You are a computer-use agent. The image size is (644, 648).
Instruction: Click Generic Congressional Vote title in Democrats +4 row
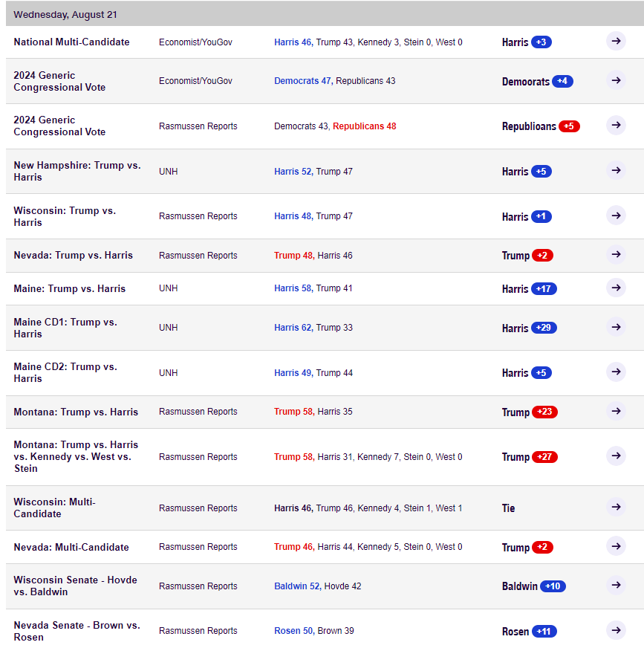tap(59, 81)
